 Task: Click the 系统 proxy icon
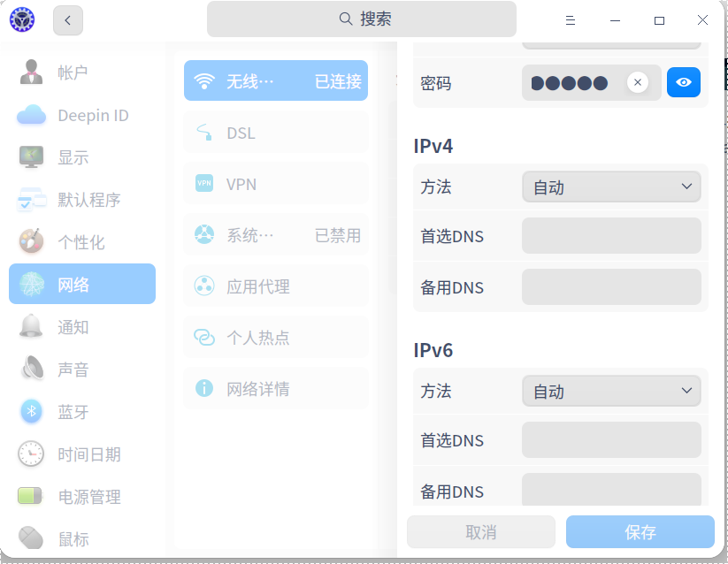click(204, 234)
